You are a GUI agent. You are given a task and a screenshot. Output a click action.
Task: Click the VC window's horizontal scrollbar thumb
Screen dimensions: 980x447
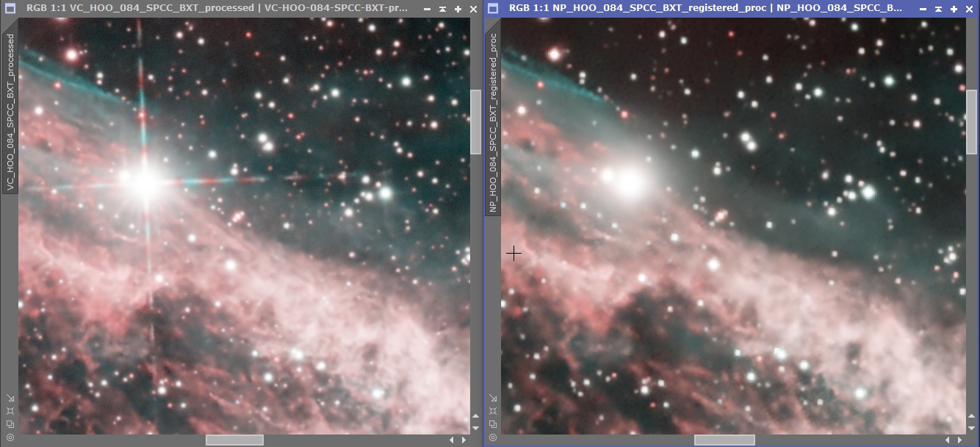pyautogui.click(x=234, y=440)
